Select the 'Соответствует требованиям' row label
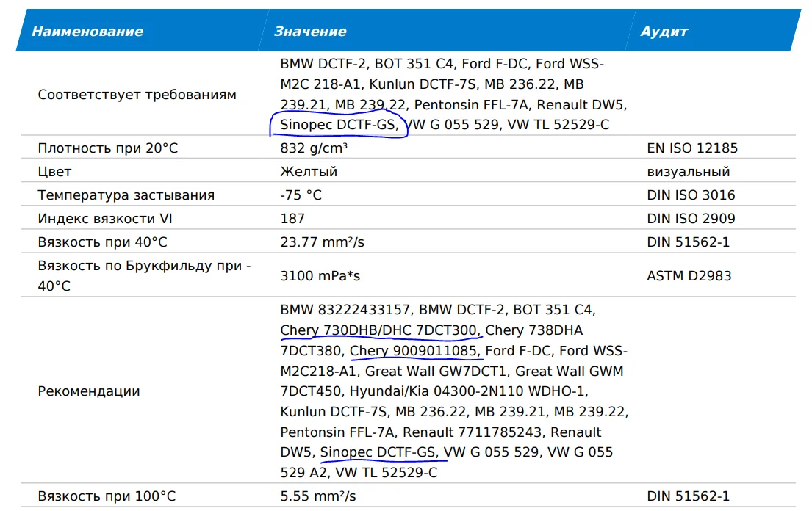Screen dimensions: 812x511 (137, 95)
